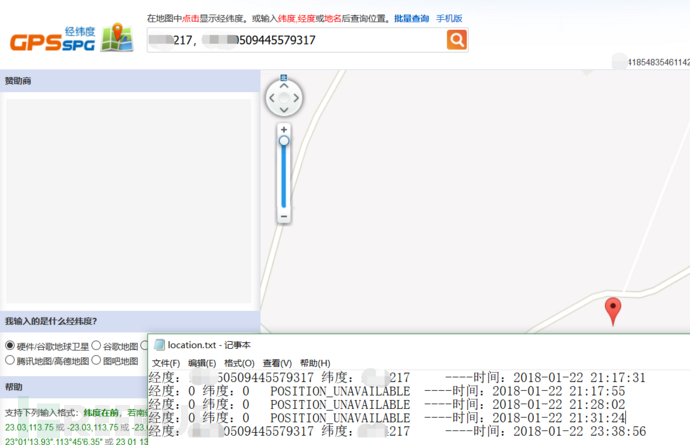This screenshot has height=445, width=690.
Task: Click the orange search magnifier button
Action: 457,40
